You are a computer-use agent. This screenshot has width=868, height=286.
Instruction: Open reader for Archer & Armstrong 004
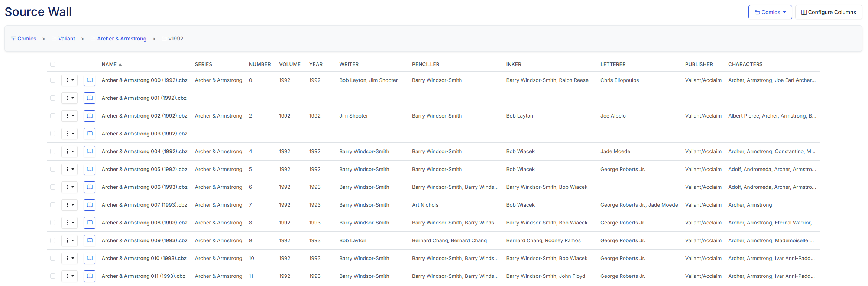[x=90, y=151]
